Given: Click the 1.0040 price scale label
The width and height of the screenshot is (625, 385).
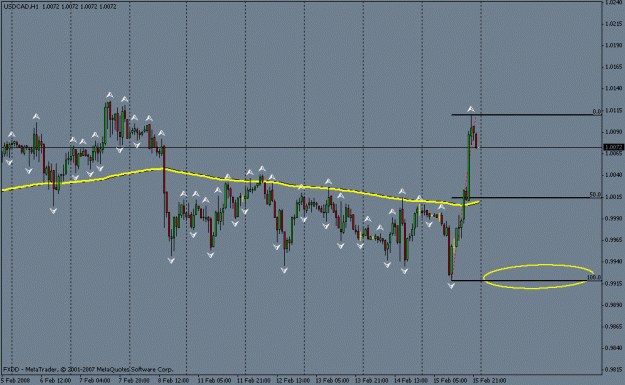Looking at the screenshot, I should pos(614,175).
